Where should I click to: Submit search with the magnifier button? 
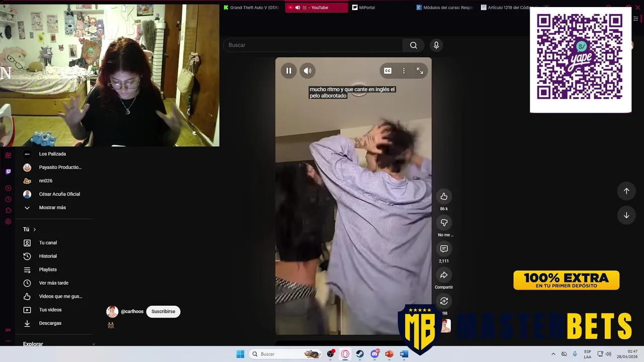414,45
